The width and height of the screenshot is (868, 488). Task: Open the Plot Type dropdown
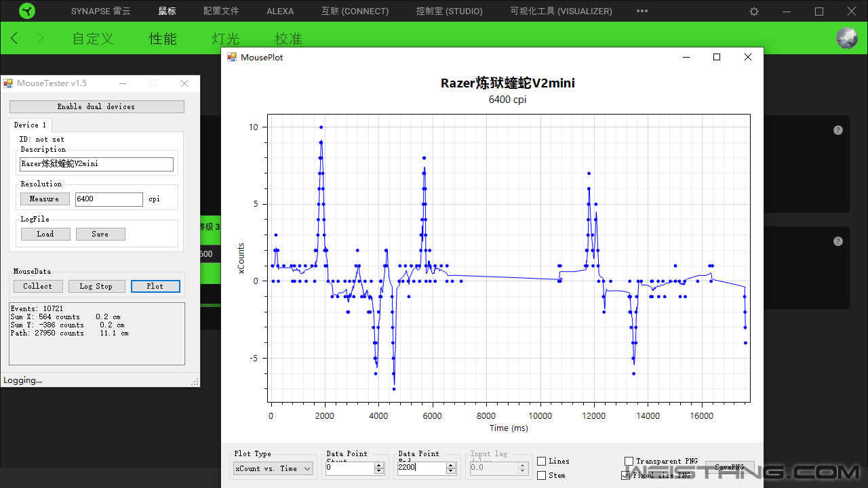pos(273,468)
